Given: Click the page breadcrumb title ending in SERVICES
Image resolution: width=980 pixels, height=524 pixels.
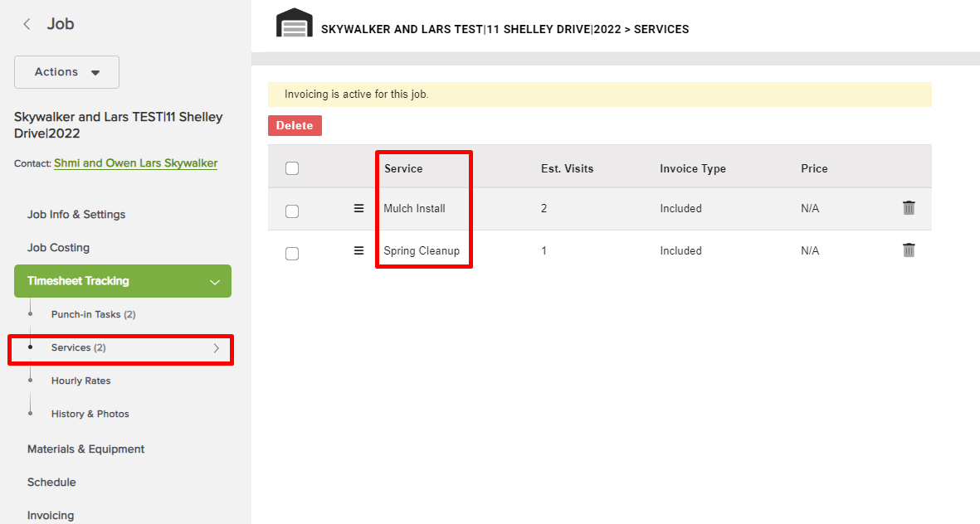Looking at the screenshot, I should [x=505, y=29].
